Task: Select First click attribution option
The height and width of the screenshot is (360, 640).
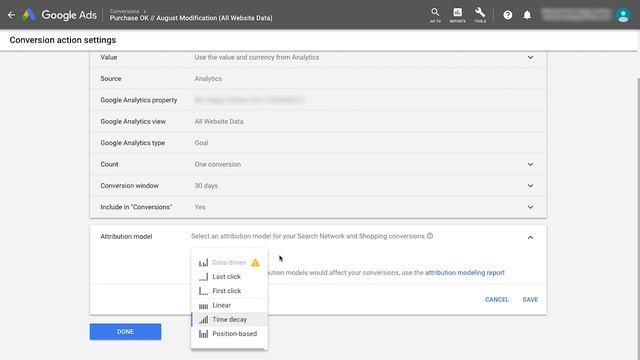Action: [x=229, y=291]
